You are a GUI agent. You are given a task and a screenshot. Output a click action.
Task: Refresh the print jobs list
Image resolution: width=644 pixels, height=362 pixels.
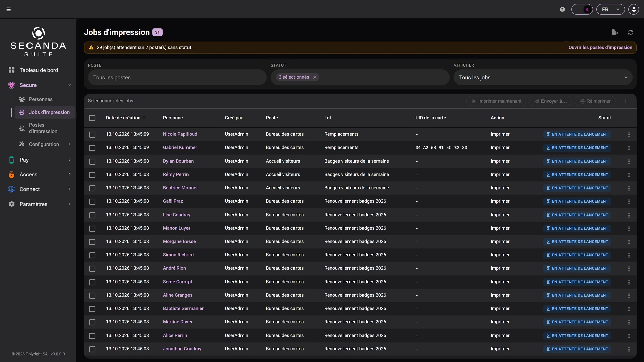(x=631, y=32)
